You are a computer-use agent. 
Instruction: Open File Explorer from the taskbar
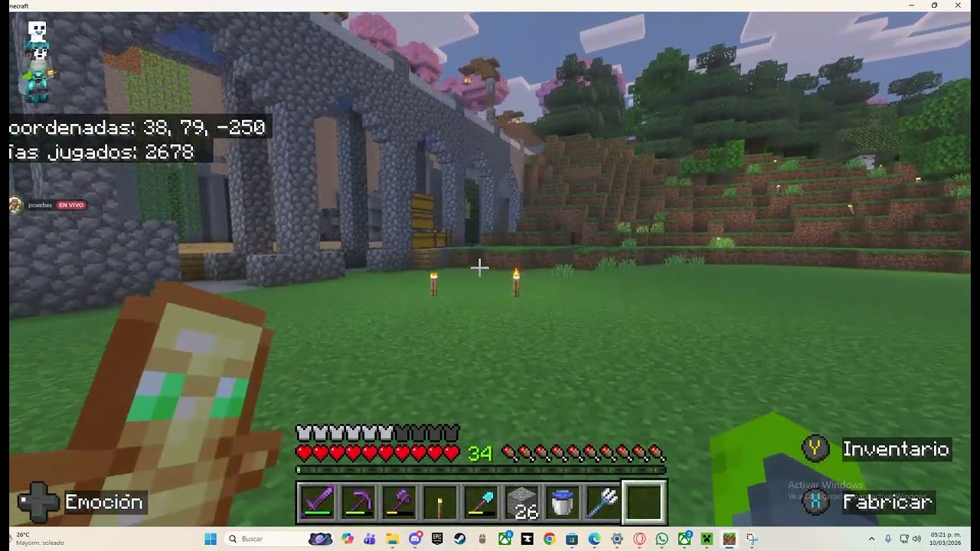point(393,539)
